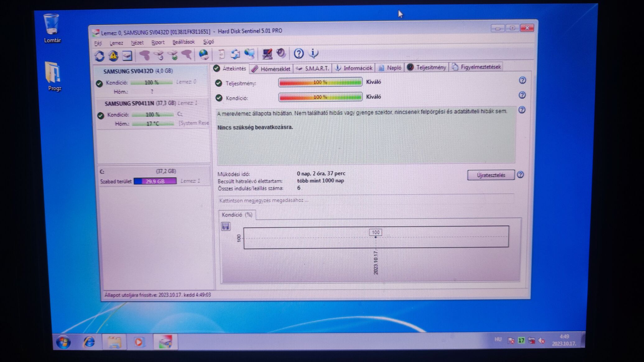Open the Lemez menu
Image resolution: width=644 pixels, height=362 pixels.
coord(116,43)
